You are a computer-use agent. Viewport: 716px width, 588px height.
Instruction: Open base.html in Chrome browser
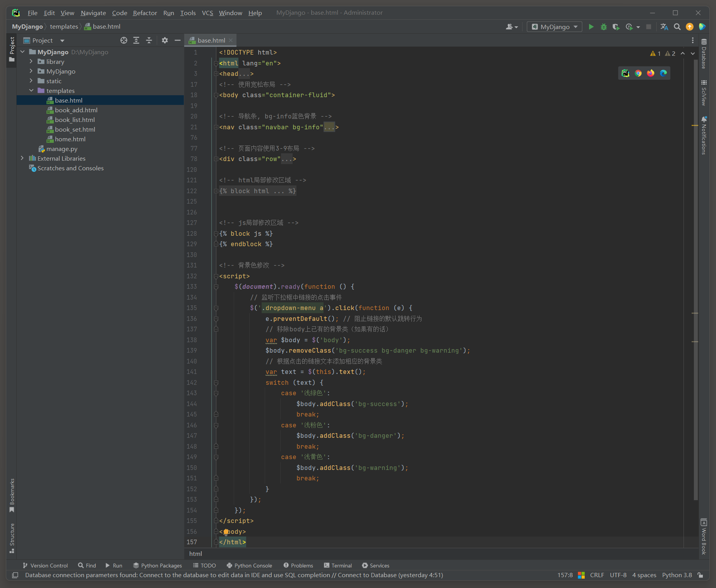(x=638, y=73)
